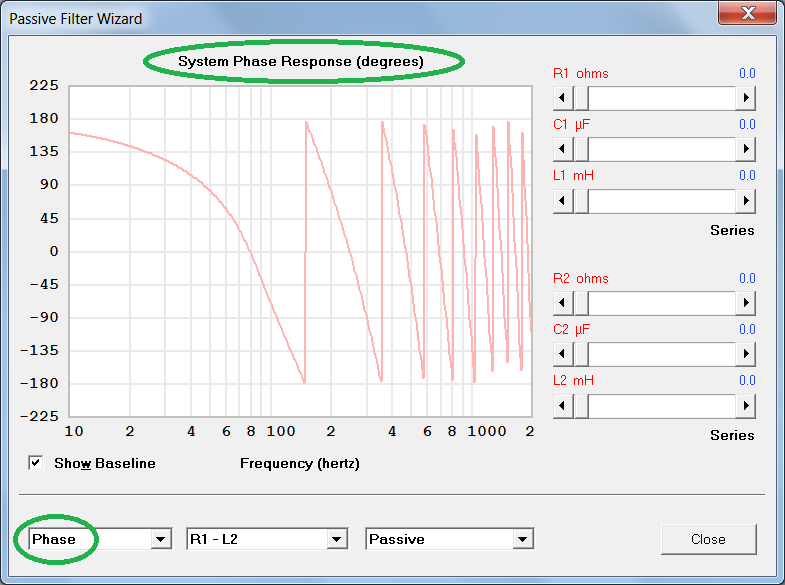Click right arrow of L2 mH slider
Viewport: 785px width, 585px height.
(745, 406)
